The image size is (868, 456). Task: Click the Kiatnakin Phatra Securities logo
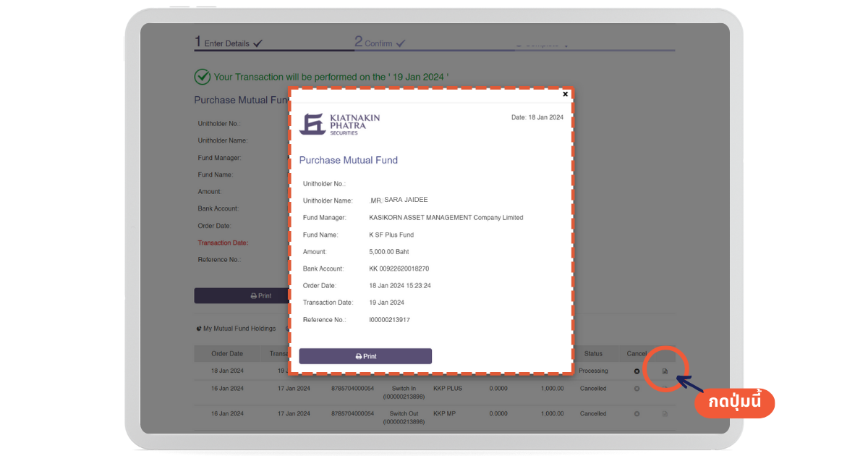339,124
